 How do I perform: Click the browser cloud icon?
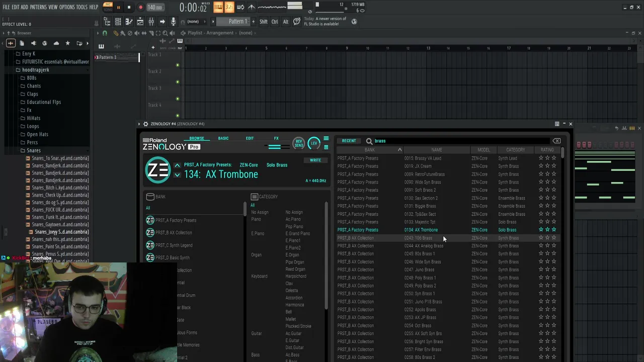click(x=56, y=43)
